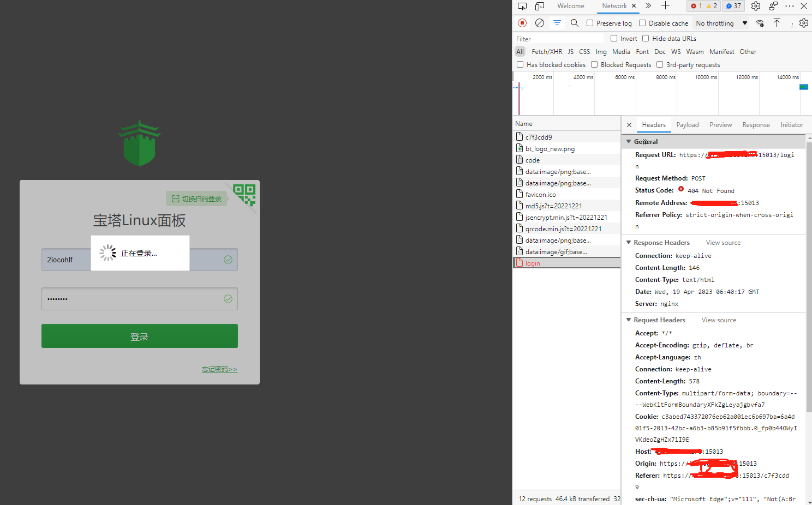Enable Disable cache checkbox
The width and height of the screenshot is (812, 505).
click(x=642, y=23)
